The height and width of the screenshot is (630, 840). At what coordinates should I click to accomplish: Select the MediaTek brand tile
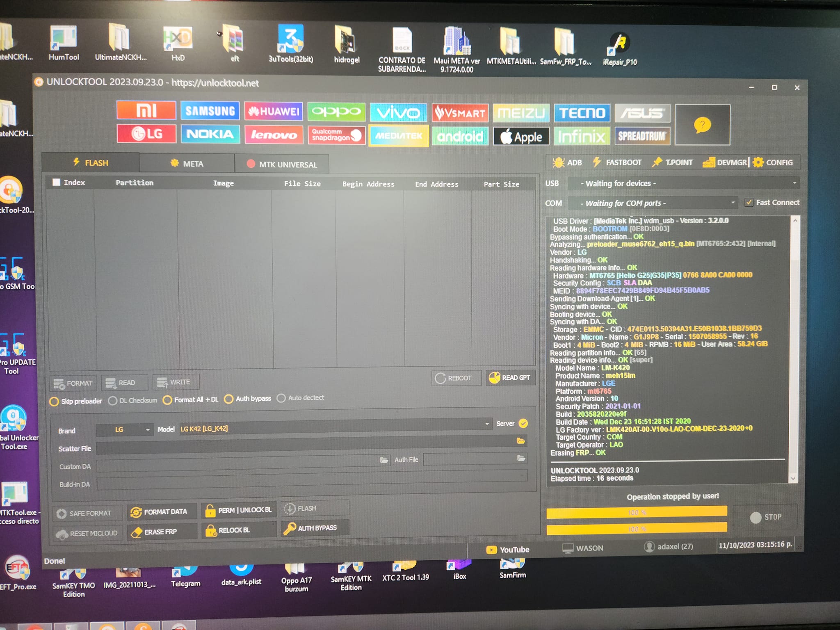pyautogui.click(x=399, y=136)
